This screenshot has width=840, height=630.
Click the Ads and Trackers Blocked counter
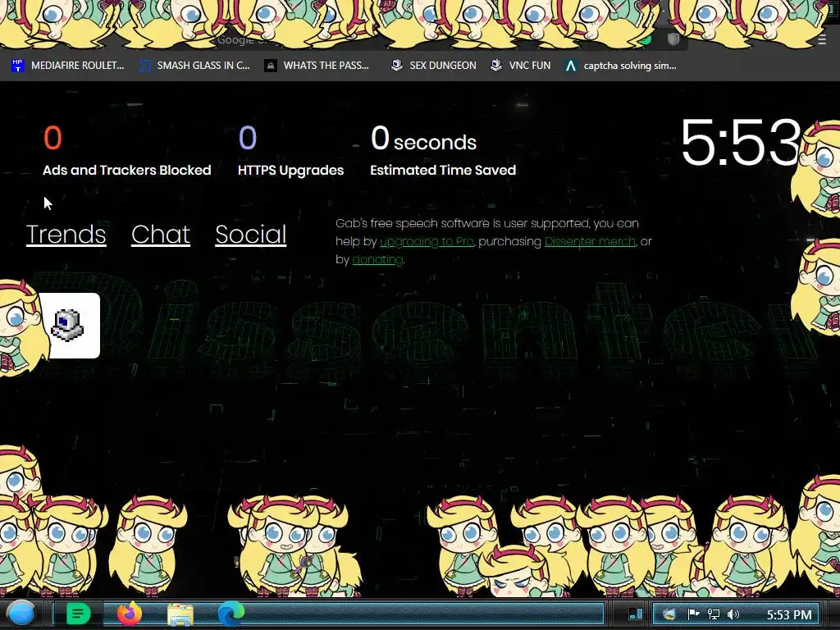(127, 151)
